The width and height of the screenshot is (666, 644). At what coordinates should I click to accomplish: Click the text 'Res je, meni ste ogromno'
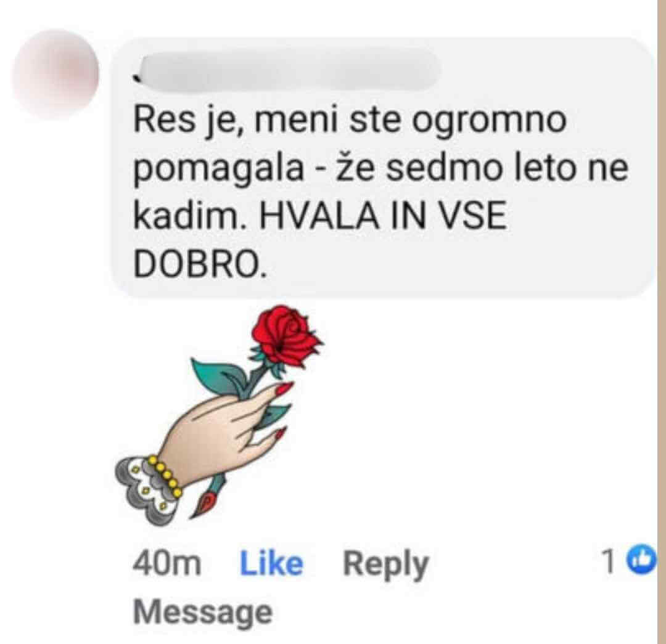pyautogui.click(x=350, y=120)
